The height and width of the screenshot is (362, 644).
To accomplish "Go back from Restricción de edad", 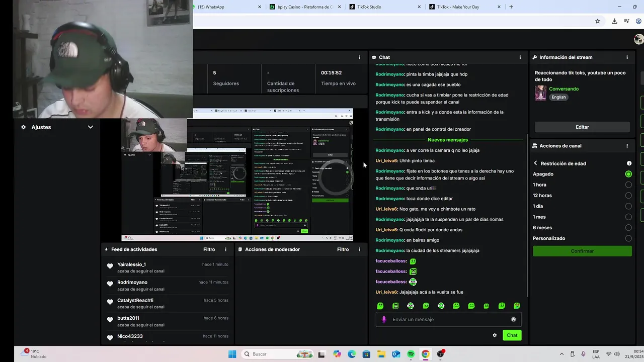I will (x=535, y=163).
